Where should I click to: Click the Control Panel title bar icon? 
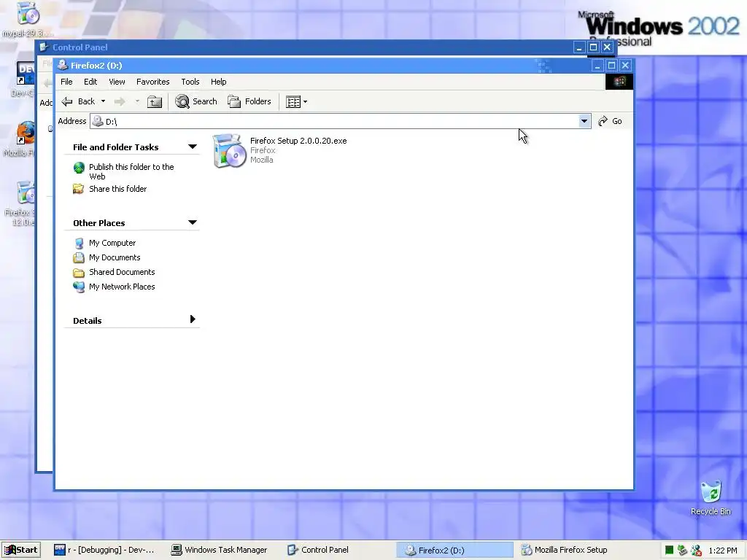(x=44, y=47)
